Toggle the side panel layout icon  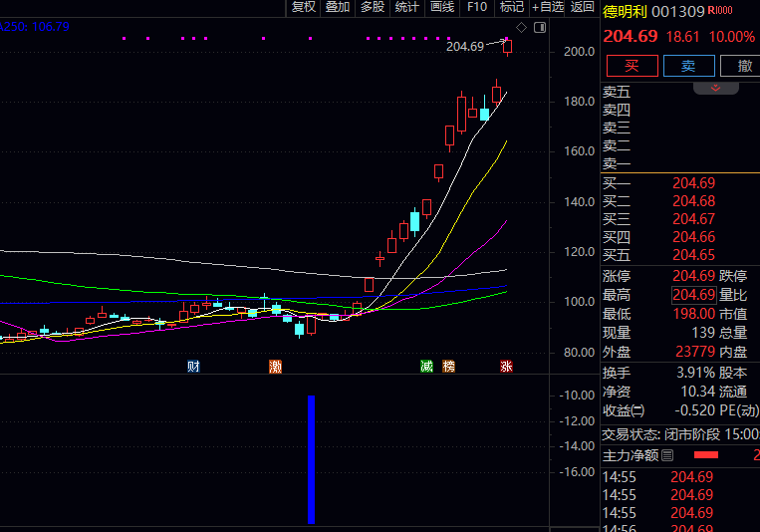coord(539,27)
